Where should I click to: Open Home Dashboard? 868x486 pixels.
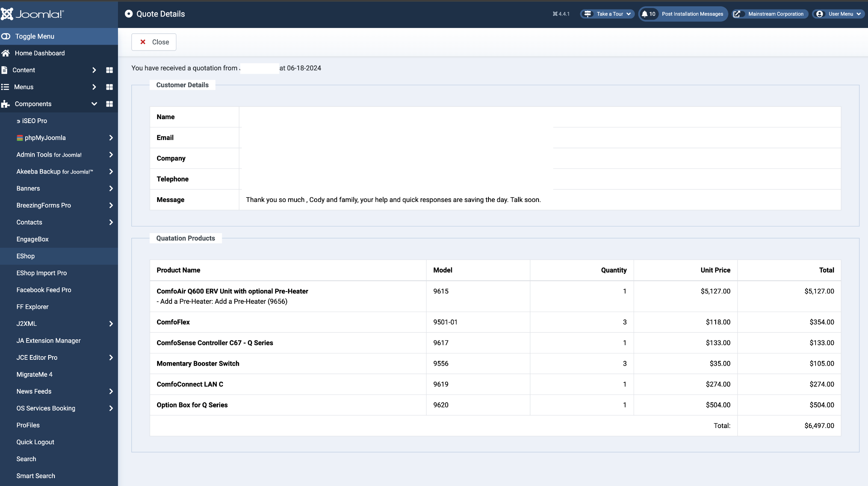(39, 53)
